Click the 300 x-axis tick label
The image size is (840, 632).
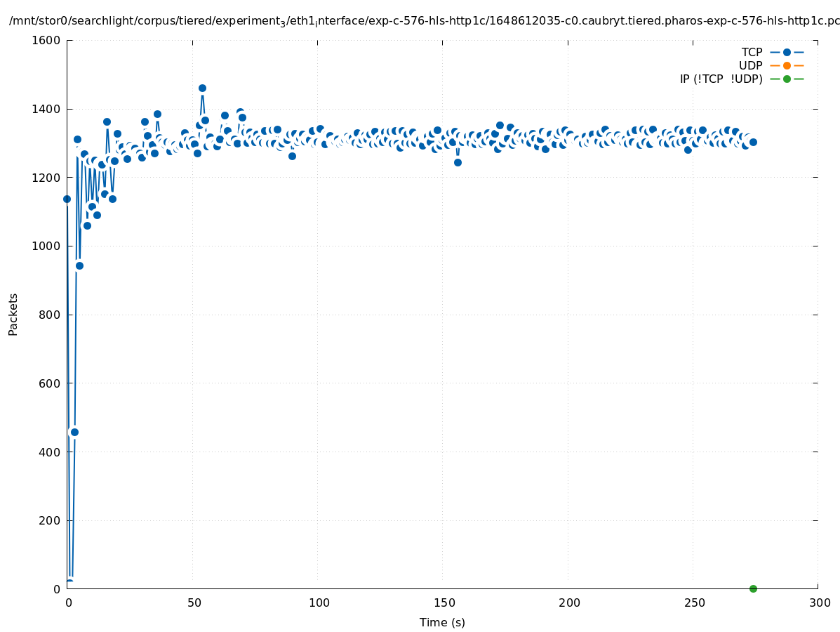pyautogui.click(x=818, y=603)
